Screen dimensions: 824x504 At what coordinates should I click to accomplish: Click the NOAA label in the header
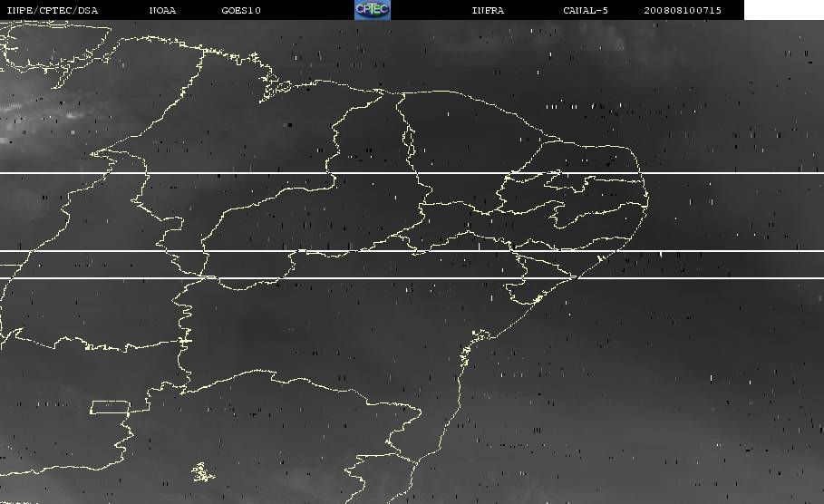click(162, 11)
